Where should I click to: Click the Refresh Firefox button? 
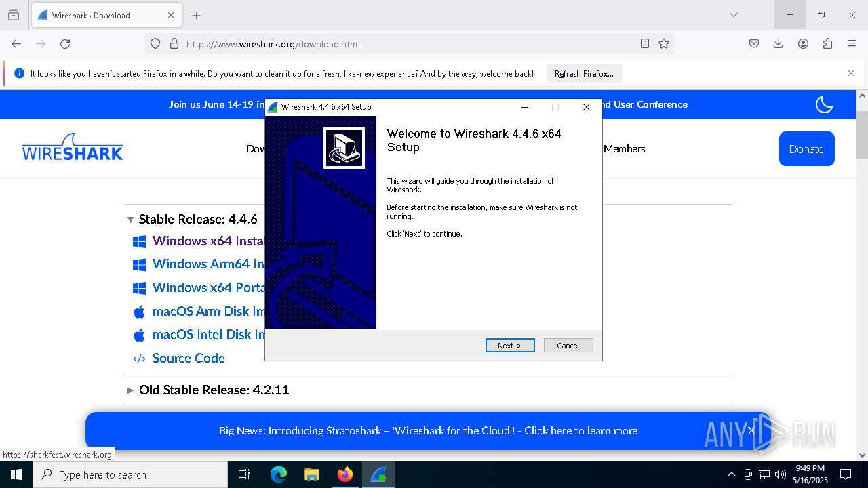tap(584, 73)
